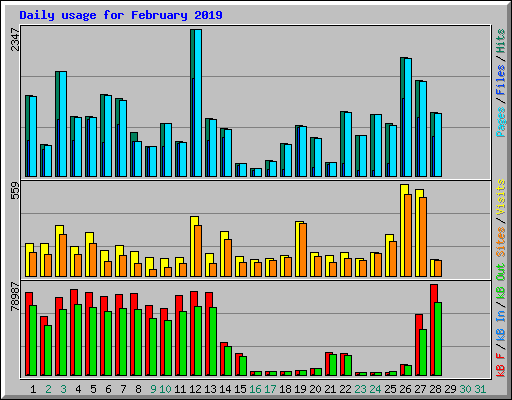Click the day 3 cyan hits bar
Screen dimensions: 512x400
coord(63,124)
